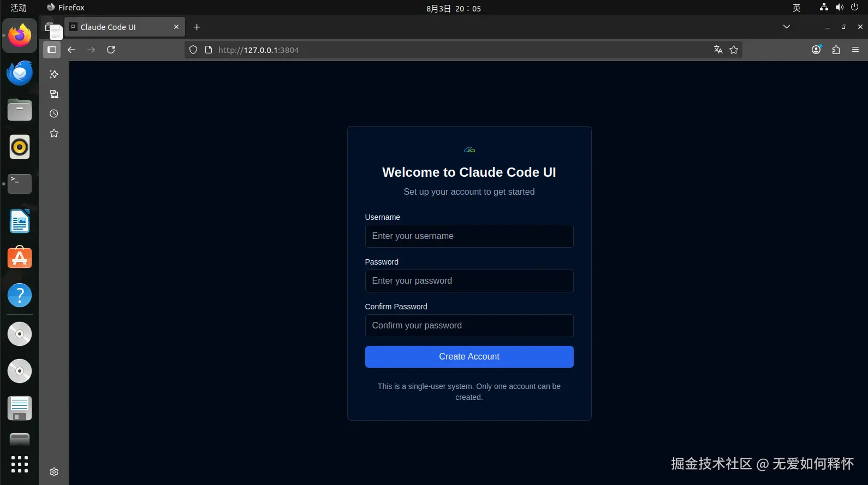Image resolution: width=868 pixels, height=485 pixels.
Task: Open the Firefox View pinned tab icon
Action: click(50, 27)
